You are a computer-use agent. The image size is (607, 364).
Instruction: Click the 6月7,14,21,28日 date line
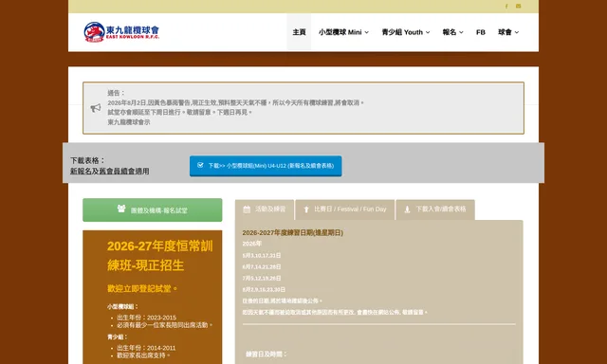pyautogui.click(x=262, y=266)
